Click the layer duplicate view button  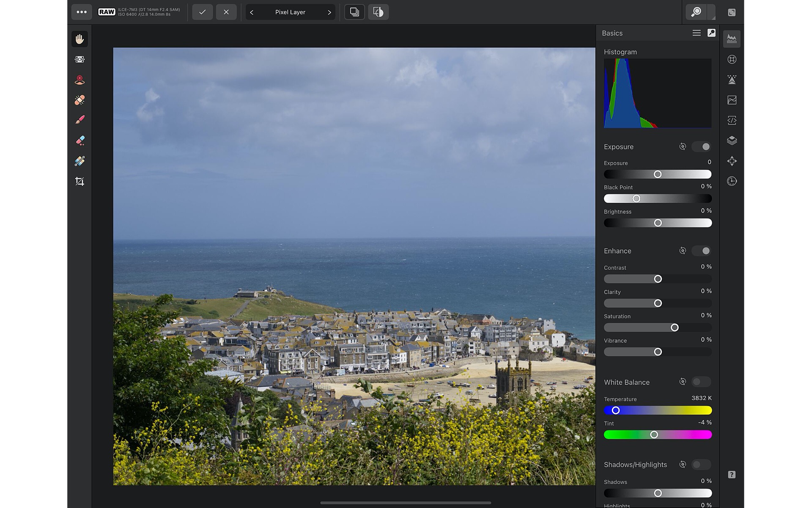coord(354,12)
